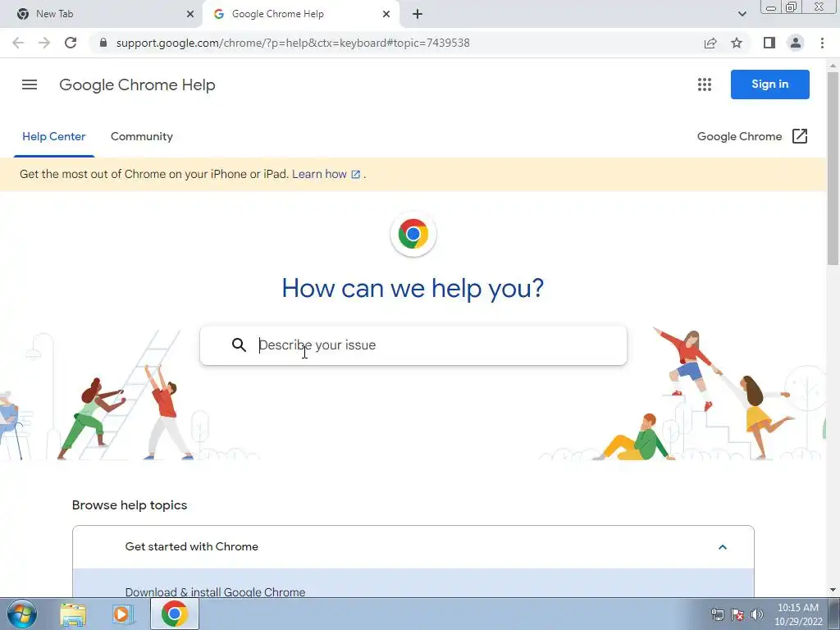Click the volume speaker tray icon
Viewport: 840px width, 630px height.
pyautogui.click(x=757, y=614)
